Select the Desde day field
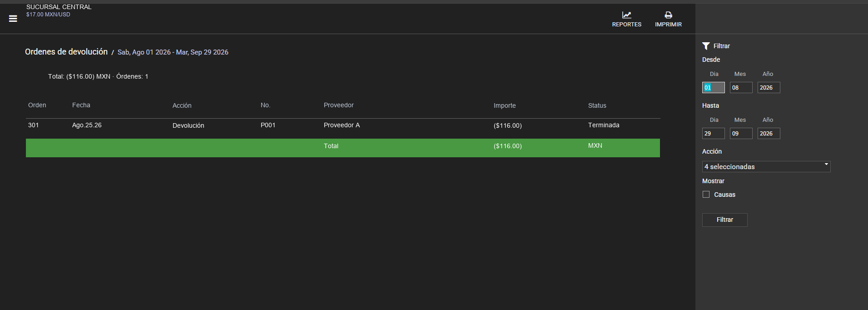Image resolution: width=868 pixels, height=310 pixels. [x=713, y=88]
